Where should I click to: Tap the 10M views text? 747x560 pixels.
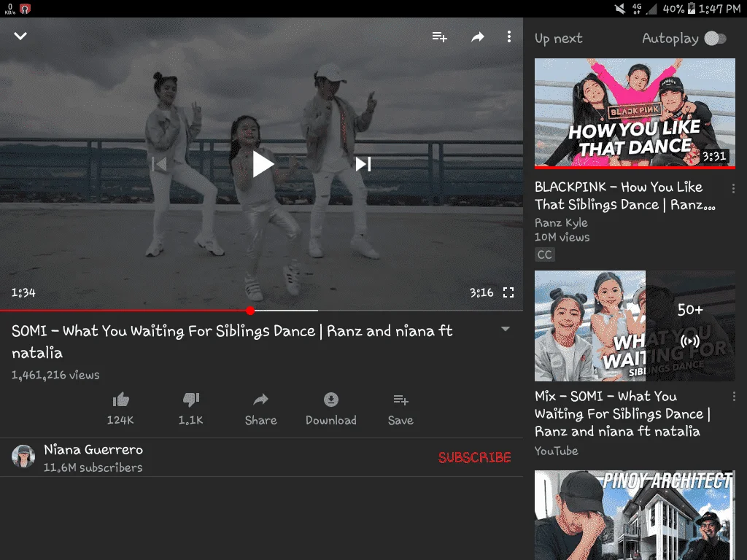(562, 237)
